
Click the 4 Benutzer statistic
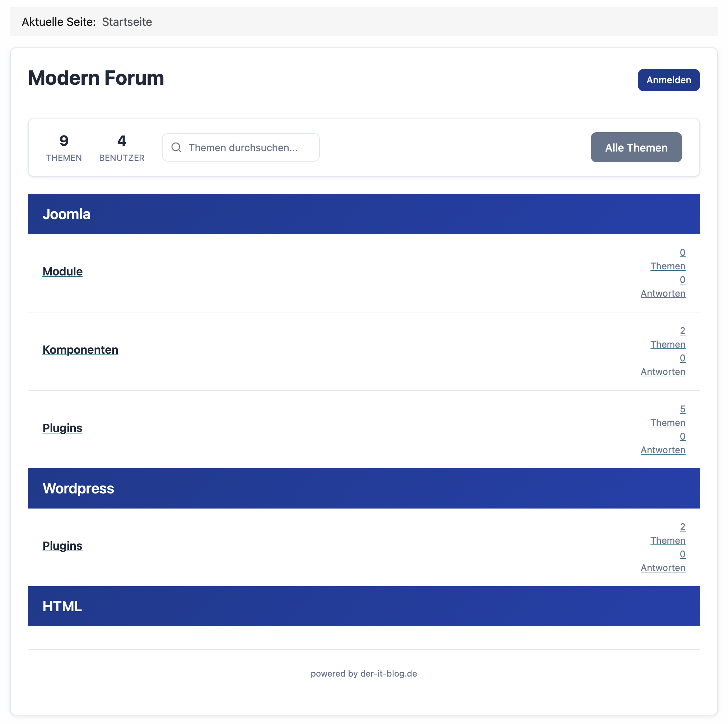click(x=121, y=147)
